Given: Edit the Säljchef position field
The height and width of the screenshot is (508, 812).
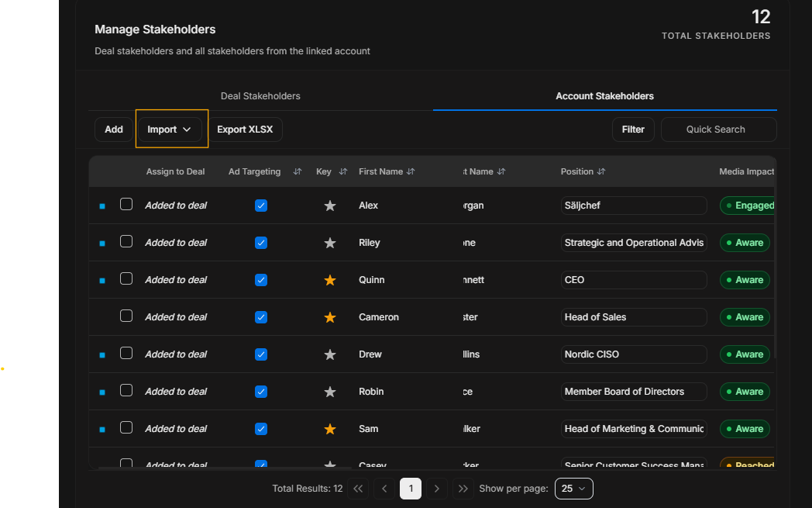Looking at the screenshot, I should tap(634, 206).
